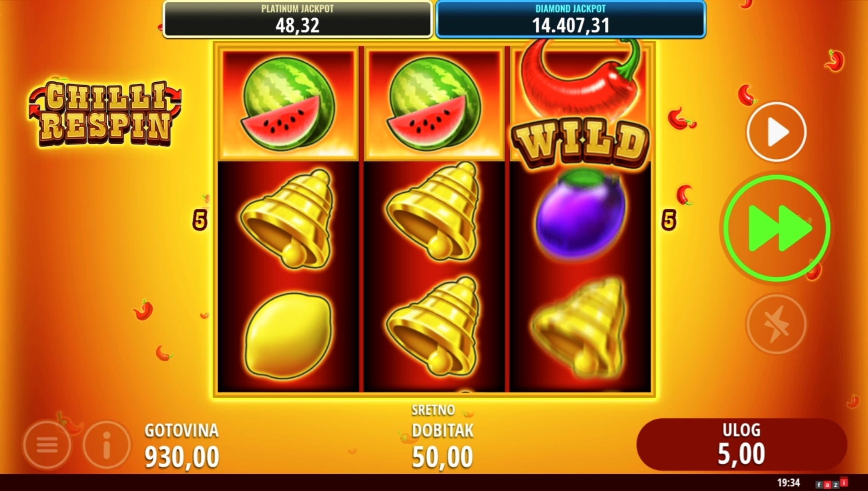This screenshot has height=491, width=868.
Task: Click the watermelon on the middle reel
Action: pyautogui.click(x=434, y=103)
